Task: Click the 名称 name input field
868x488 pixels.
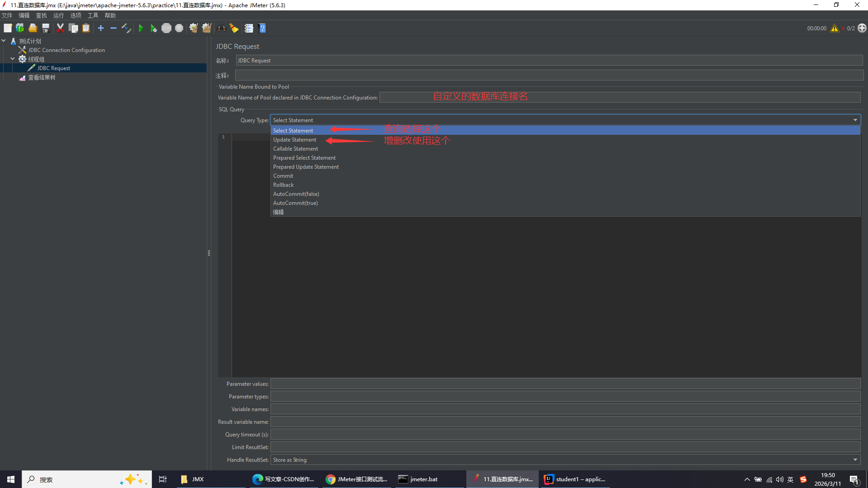Action: point(549,60)
